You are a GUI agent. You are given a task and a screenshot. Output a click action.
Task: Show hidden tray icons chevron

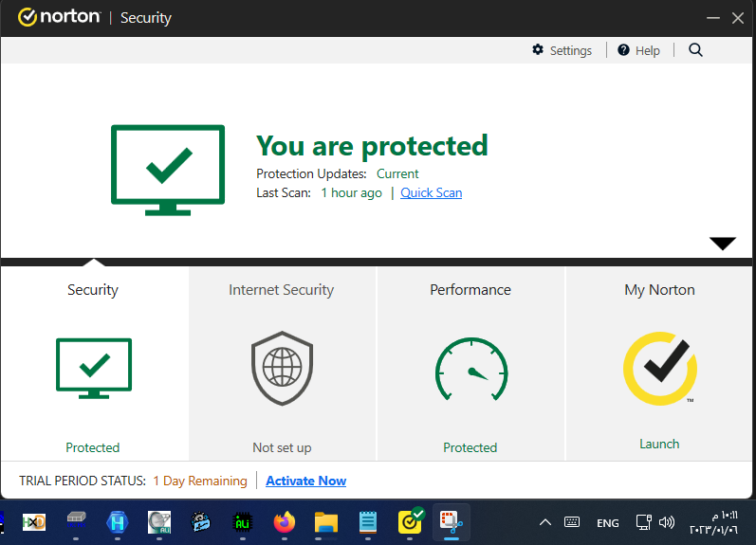click(545, 522)
